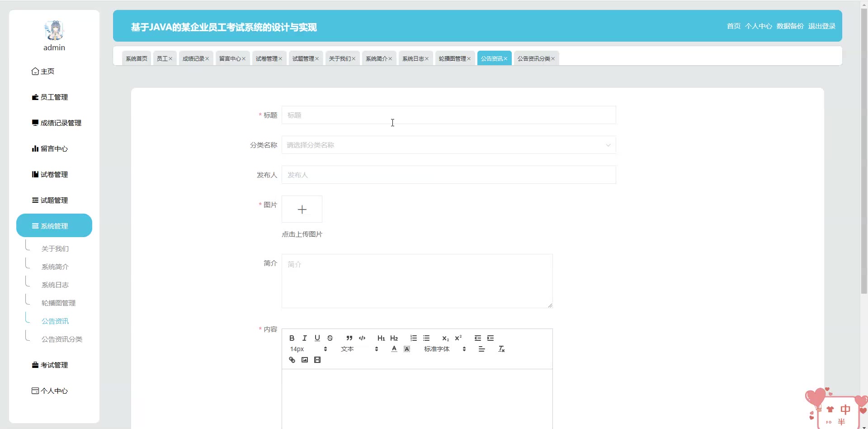Open the 文本 heading style dropdown

[x=359, y=349]
